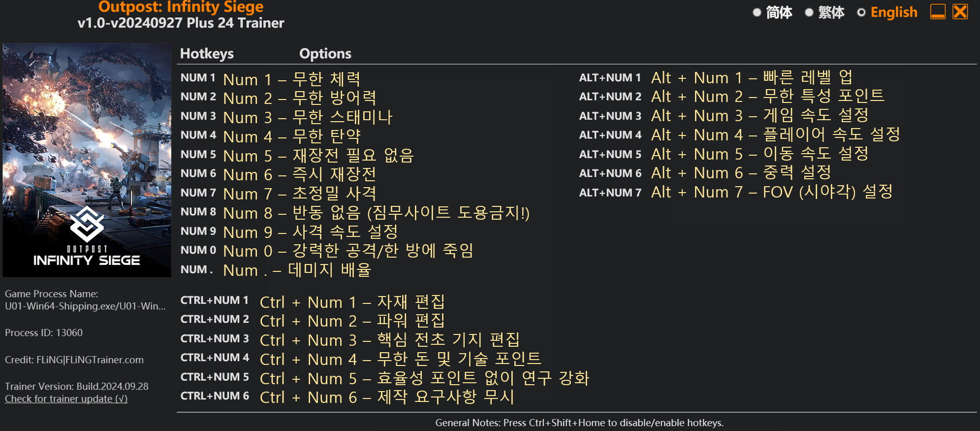Click the CTRL+NUM 1 hotkey label
The width and height of the screenshot is (980, 431).
click(x=215, y=300)
